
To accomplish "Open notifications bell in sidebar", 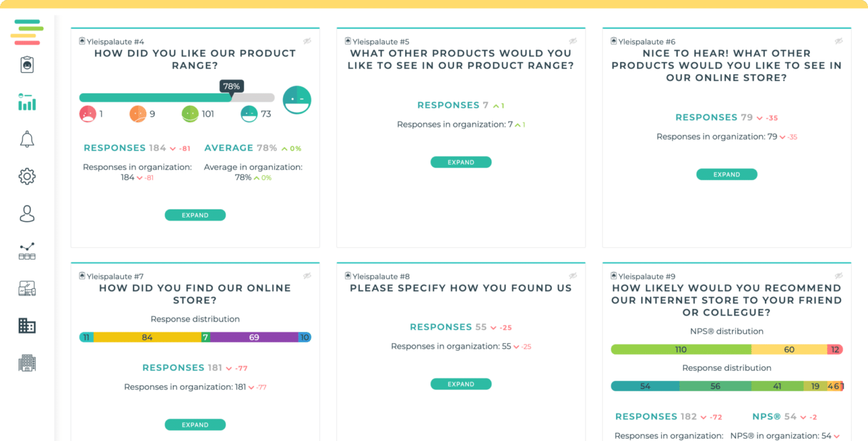I will 27,139.
